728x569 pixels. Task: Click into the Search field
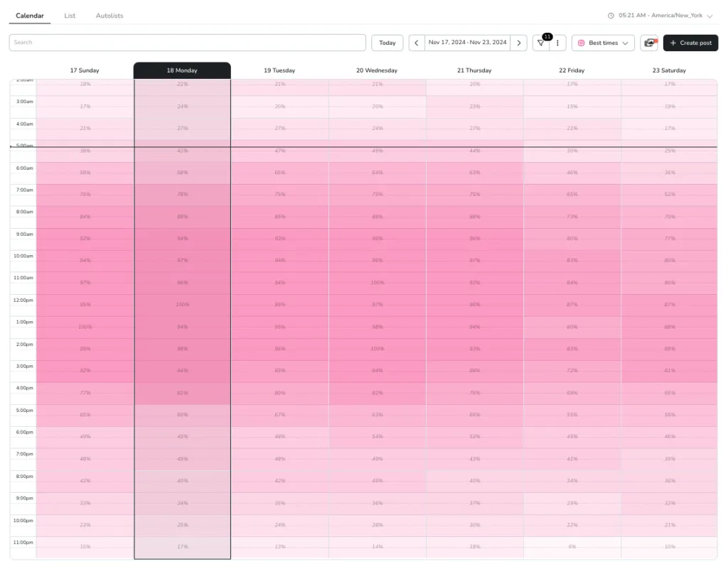tap(188, 43)
